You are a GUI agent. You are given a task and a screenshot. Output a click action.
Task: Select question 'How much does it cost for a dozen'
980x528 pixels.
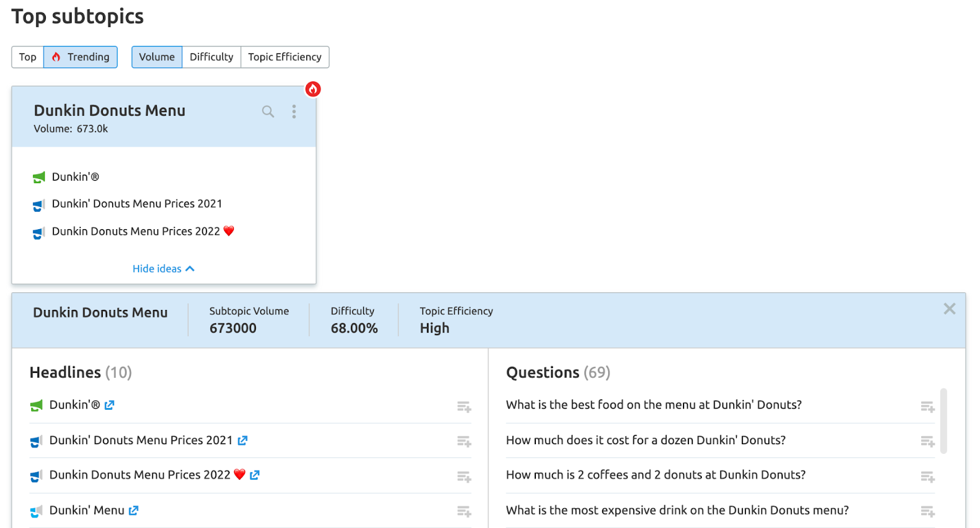(646, 440)
